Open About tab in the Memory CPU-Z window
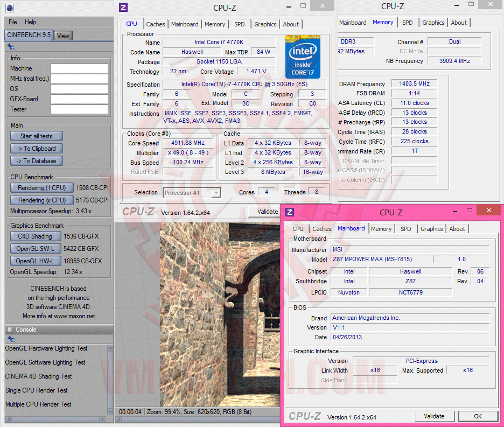This screenshot has height=427, width=504. [459, 23]
